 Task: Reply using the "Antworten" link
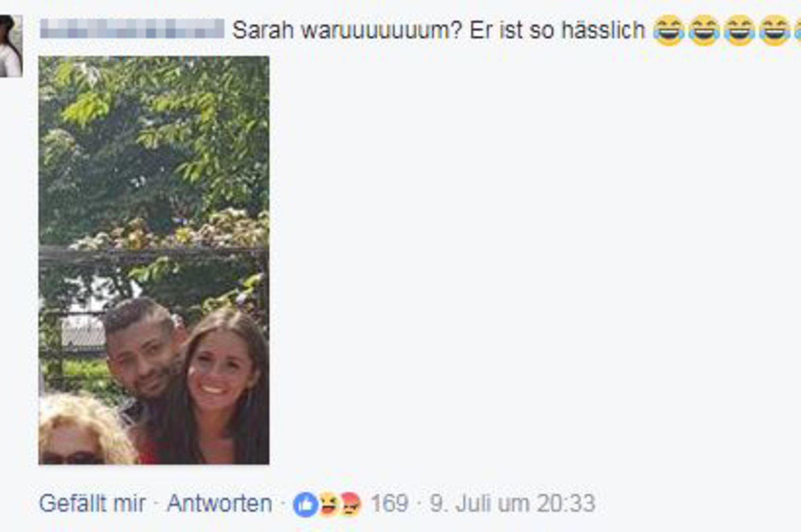click(x=219, y=503)
